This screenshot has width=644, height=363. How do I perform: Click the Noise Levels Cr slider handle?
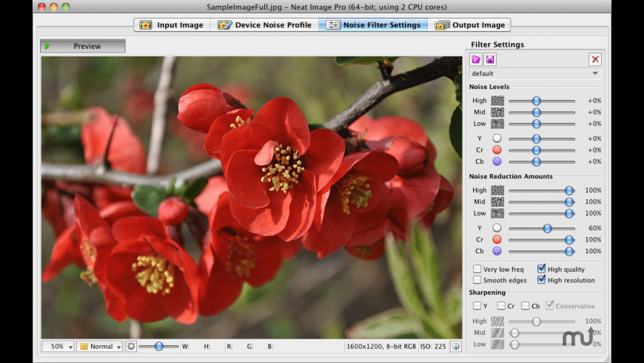pos(537,150)
